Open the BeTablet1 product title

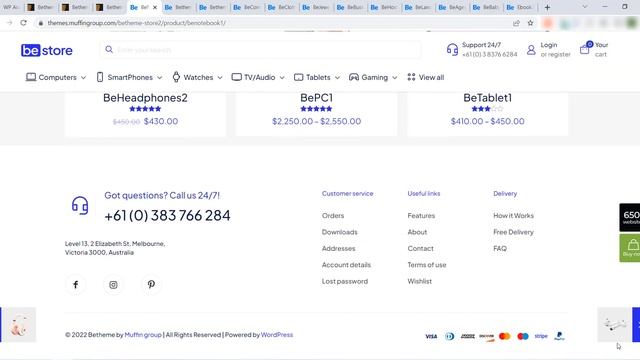487,98
